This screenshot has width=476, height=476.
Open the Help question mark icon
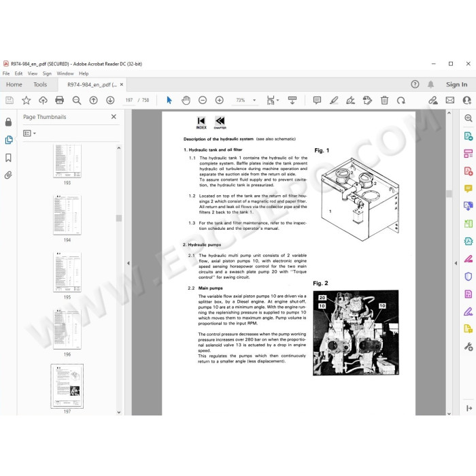(415, 84)
